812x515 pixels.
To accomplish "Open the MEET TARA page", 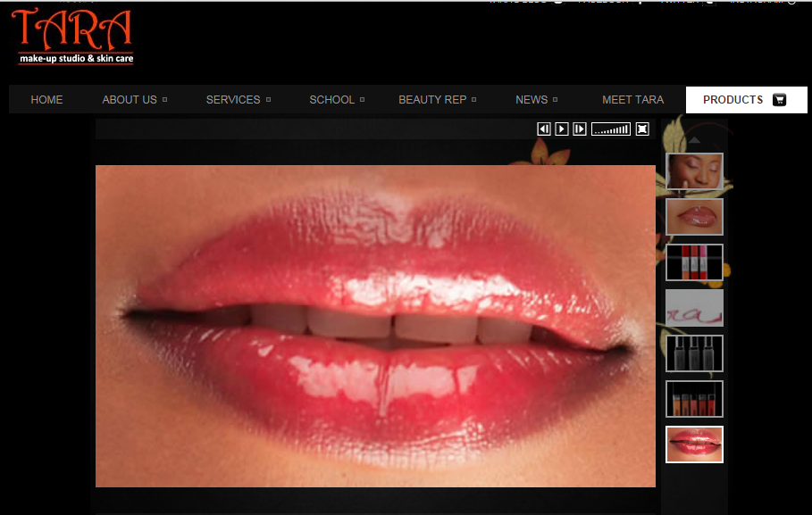I will coord(632,100).
